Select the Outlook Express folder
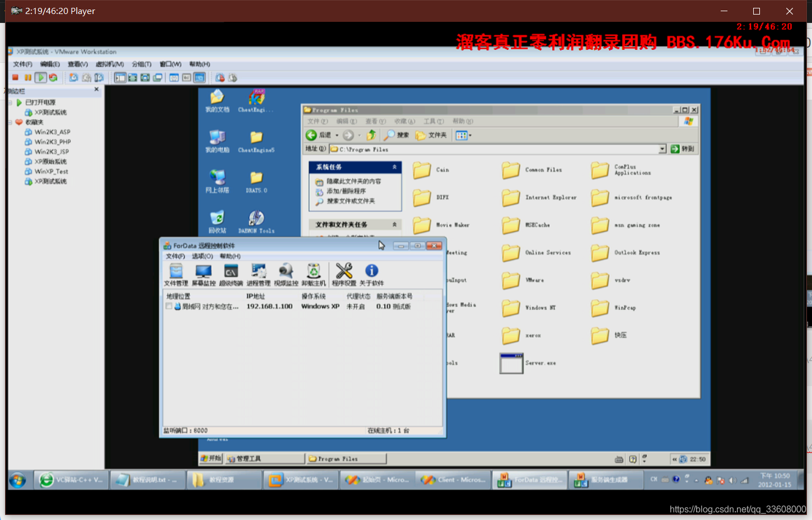 click(626, 253)
